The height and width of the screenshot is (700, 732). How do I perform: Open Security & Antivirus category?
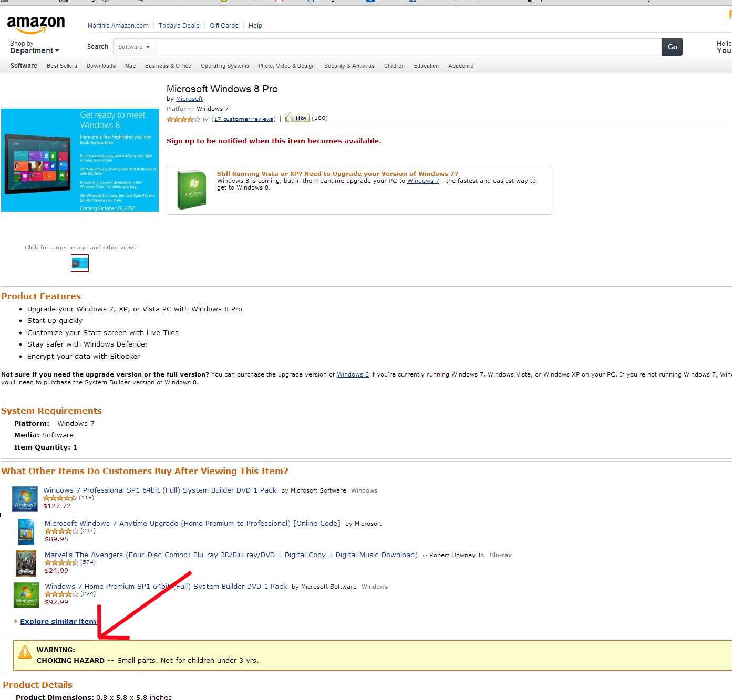click(x=349, y=66)
